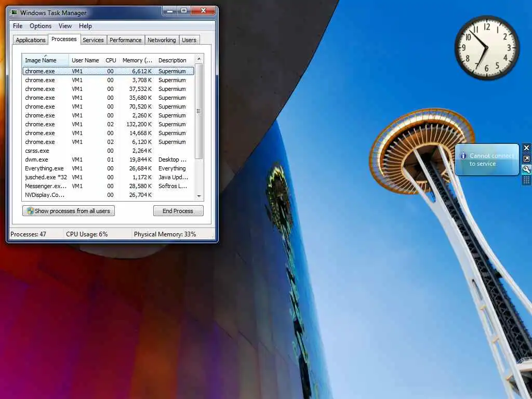Click the process list scroll down arrow
Image resolution: width=532 pixels, height=399 pixels.
click(x=199, y=196)
